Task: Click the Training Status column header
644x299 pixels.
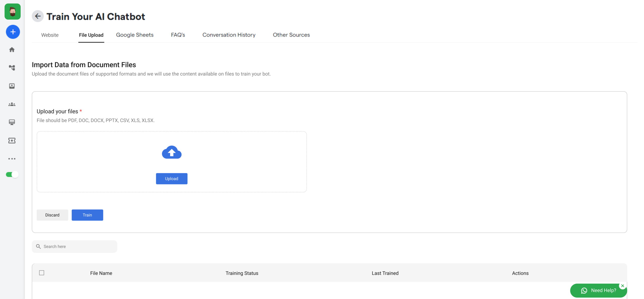Action: (242, 273)
